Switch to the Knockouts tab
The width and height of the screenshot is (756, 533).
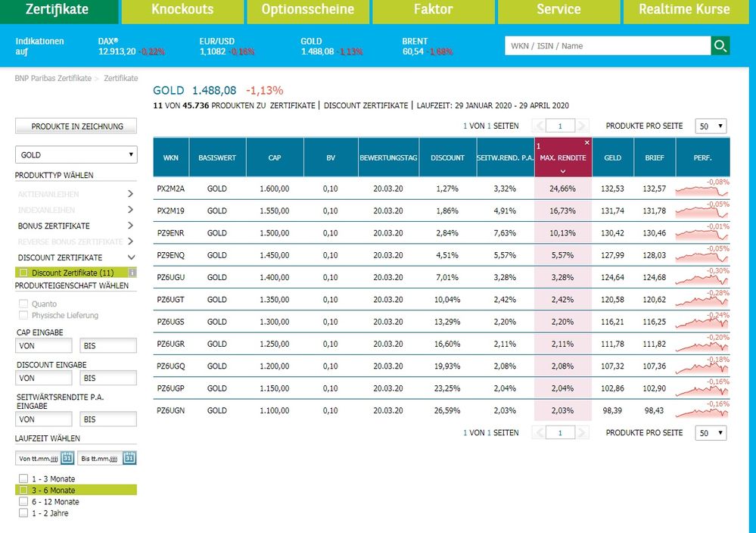pos(182,10)
